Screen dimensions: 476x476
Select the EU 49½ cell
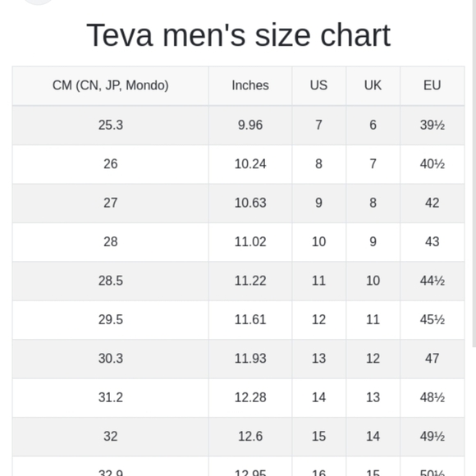pyautogui.click(x=432, y=437)
